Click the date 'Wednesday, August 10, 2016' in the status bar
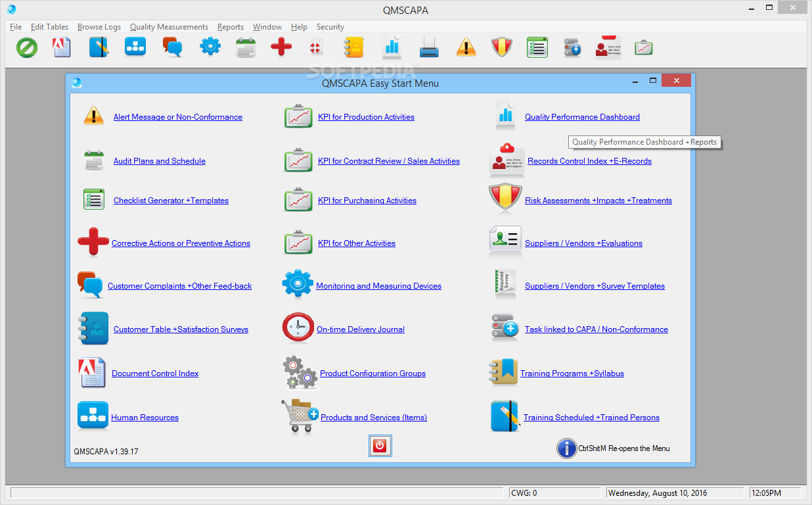Image resolution: width=812 pixels, height=505 pixels. [x=675, y=493]
